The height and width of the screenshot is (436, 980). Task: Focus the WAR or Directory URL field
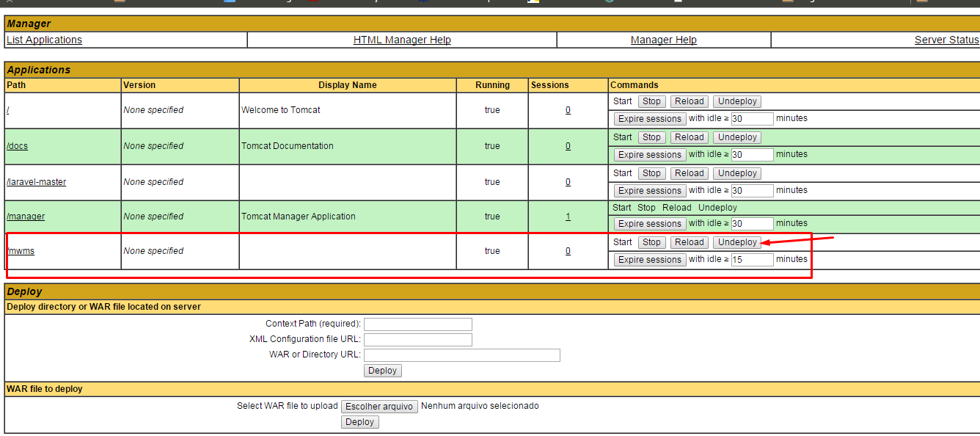[462, 355]
